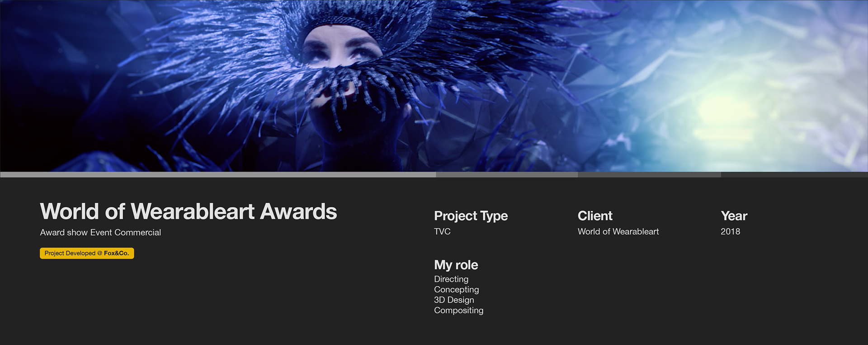Click the My role heading
This screenshot has height=345, width=868.
point(456,265)
